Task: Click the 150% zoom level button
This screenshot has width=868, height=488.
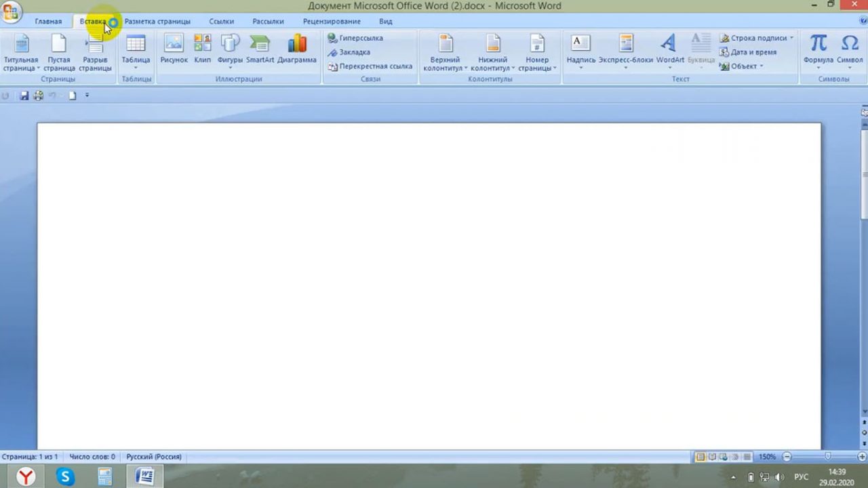Action: click(x=767, y=457)
